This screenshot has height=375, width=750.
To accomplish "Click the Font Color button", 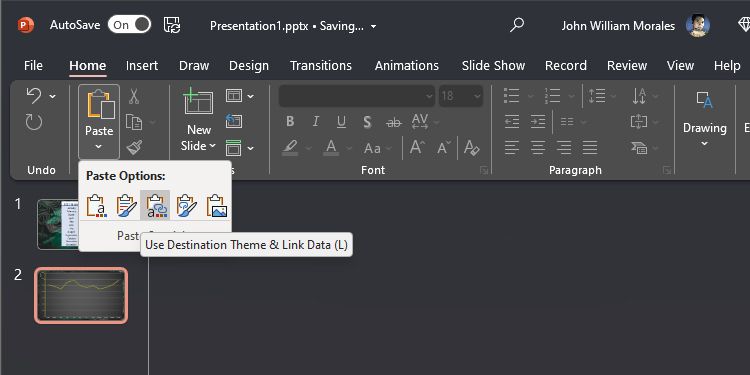I will tap(331, 147).
